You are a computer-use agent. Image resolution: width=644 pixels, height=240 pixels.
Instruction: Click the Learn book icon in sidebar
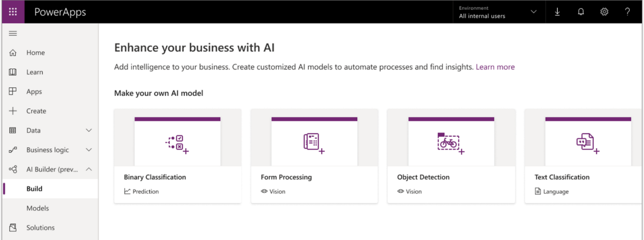pos(13,72)
